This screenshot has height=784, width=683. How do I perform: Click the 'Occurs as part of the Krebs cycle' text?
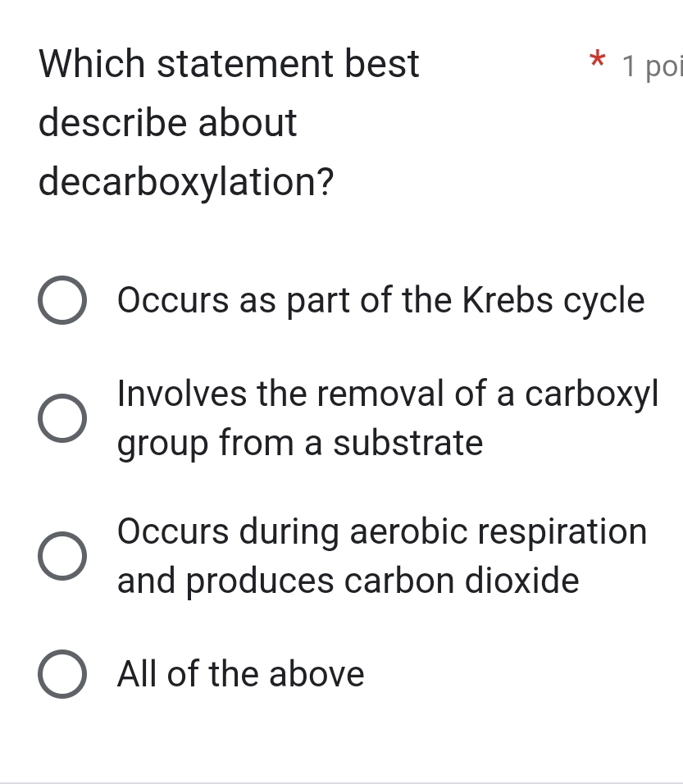pyautogui.click(x=380, y=300)
